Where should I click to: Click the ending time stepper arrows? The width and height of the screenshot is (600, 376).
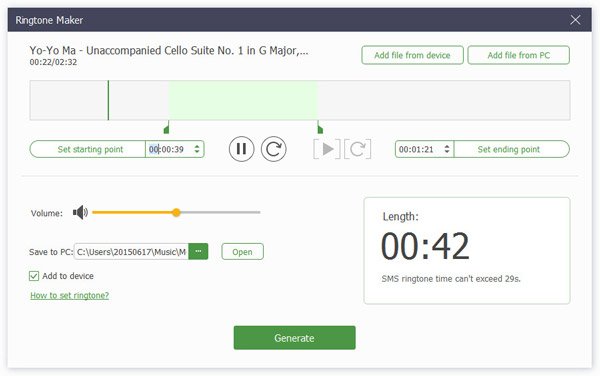pos(447,149)
